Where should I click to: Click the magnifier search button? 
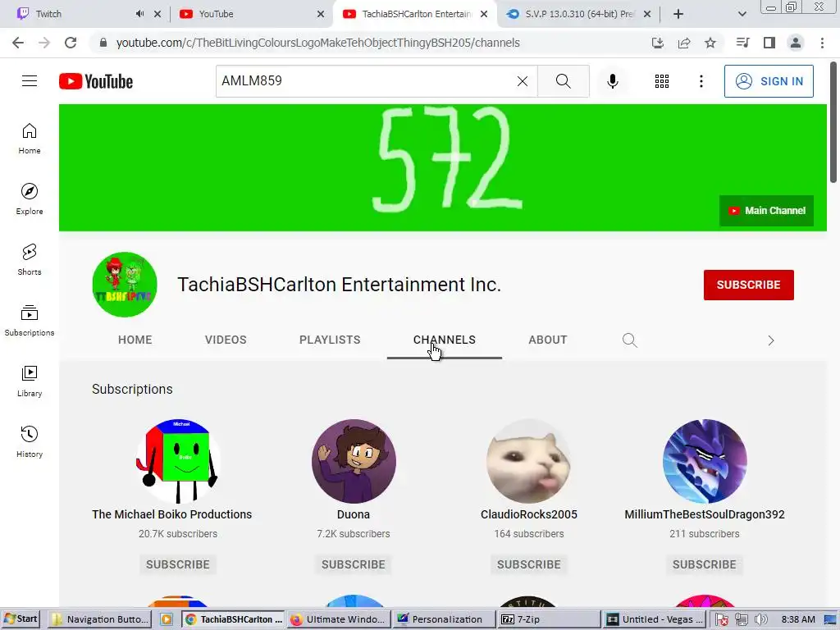(563, 81)
